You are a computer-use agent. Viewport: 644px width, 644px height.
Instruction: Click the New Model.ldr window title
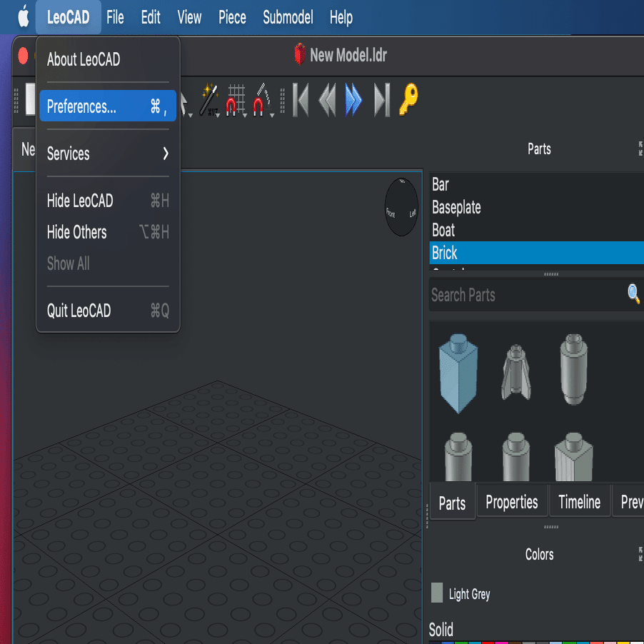click(x=348, y=55)
